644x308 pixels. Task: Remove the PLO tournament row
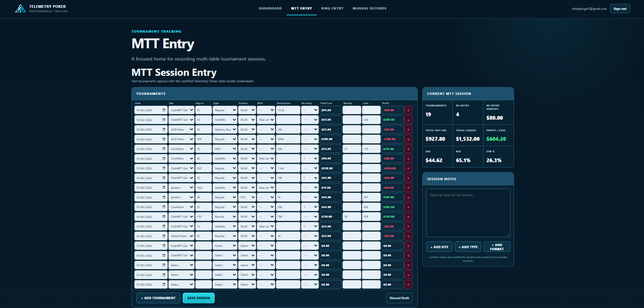coord(408,197)
